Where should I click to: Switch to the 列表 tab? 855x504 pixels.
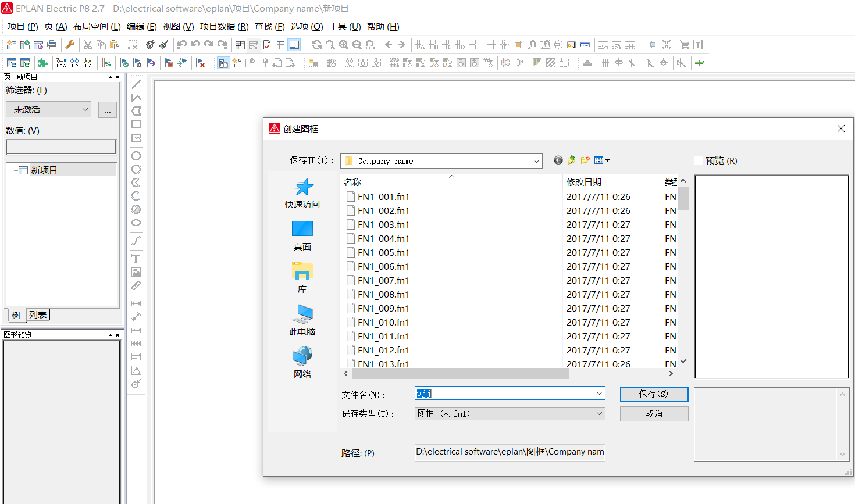38,315
